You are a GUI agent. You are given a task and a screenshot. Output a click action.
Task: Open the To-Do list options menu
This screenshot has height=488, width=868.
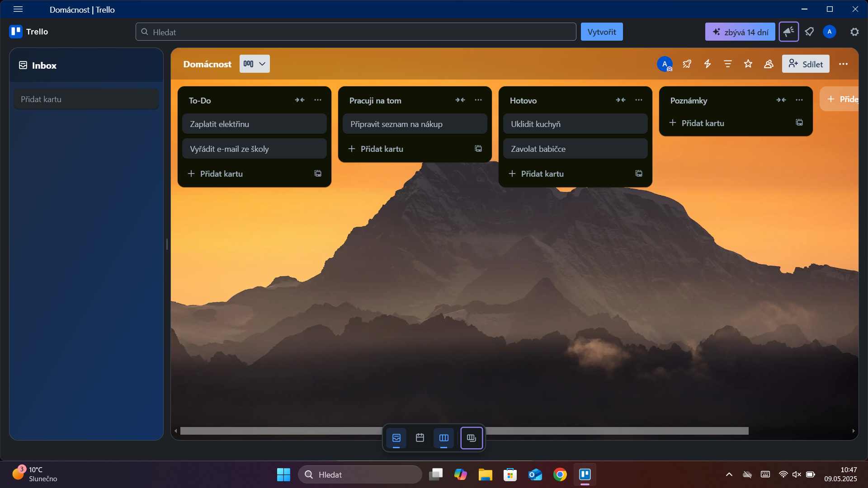pyautogui.click(x=318, y=100)
